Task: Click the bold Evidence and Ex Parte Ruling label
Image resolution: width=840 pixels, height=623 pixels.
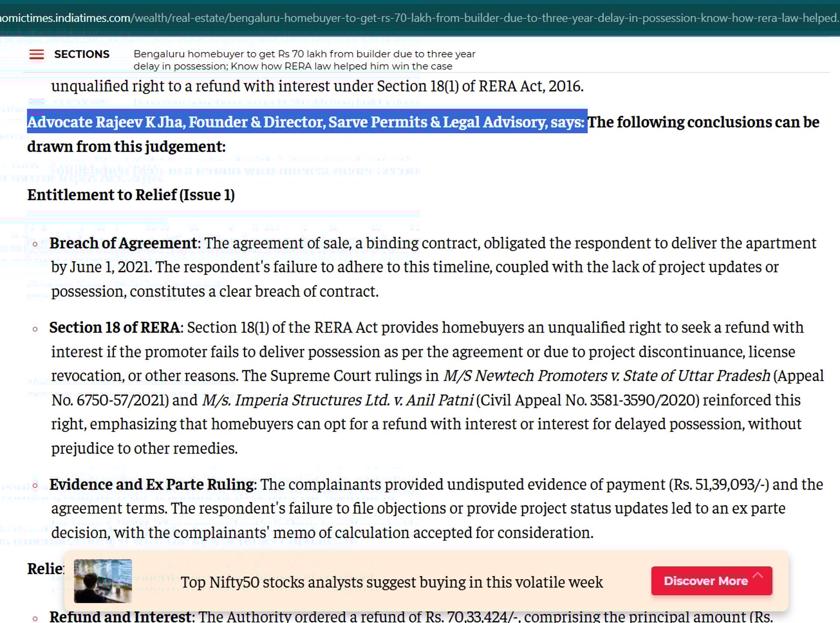Action: (x=152, y=484)
